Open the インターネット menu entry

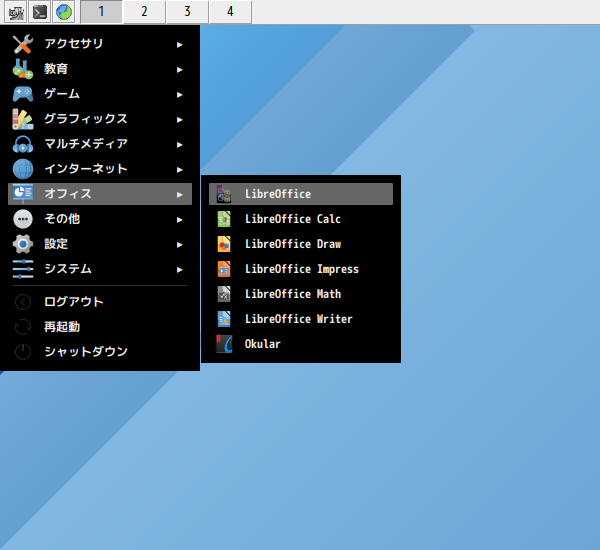[x=100, y=169]
